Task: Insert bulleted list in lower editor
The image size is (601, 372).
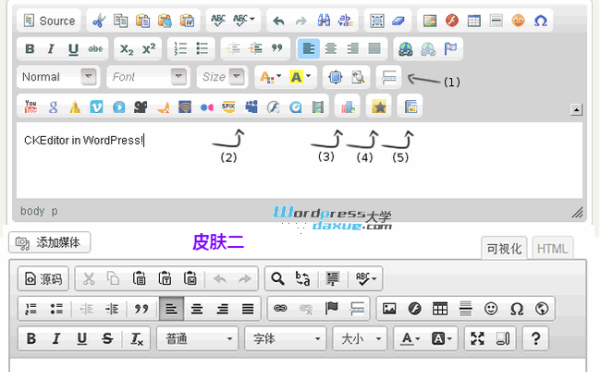Action: click(x=56, y=308)
